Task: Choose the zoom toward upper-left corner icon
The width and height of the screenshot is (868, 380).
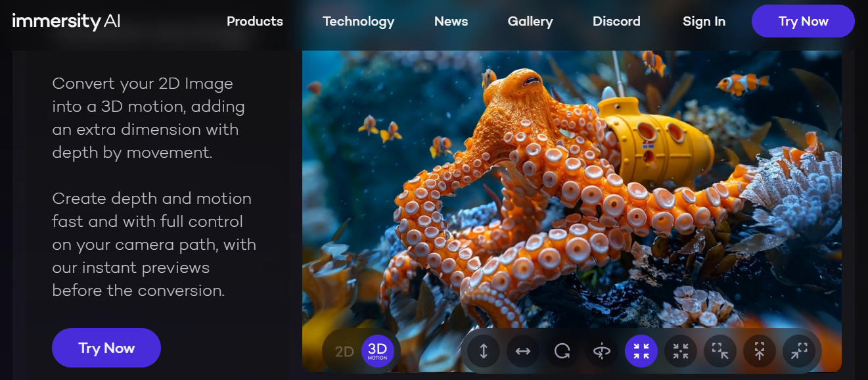Action: pyautogui.click(x=720, y=351)
